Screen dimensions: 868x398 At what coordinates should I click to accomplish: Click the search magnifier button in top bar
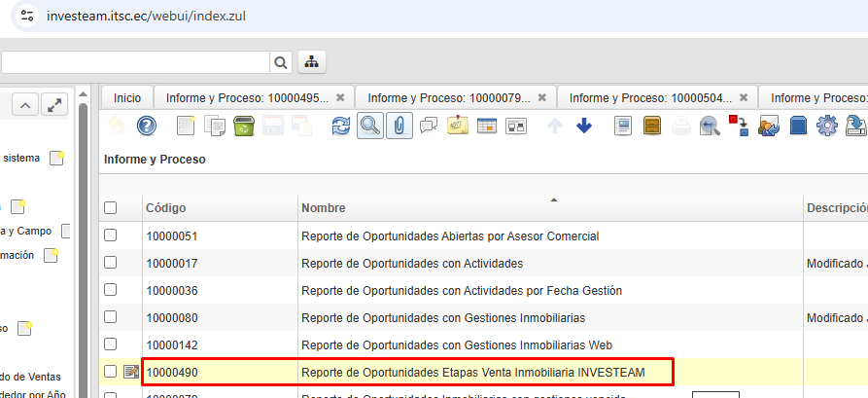click(281, 62)
